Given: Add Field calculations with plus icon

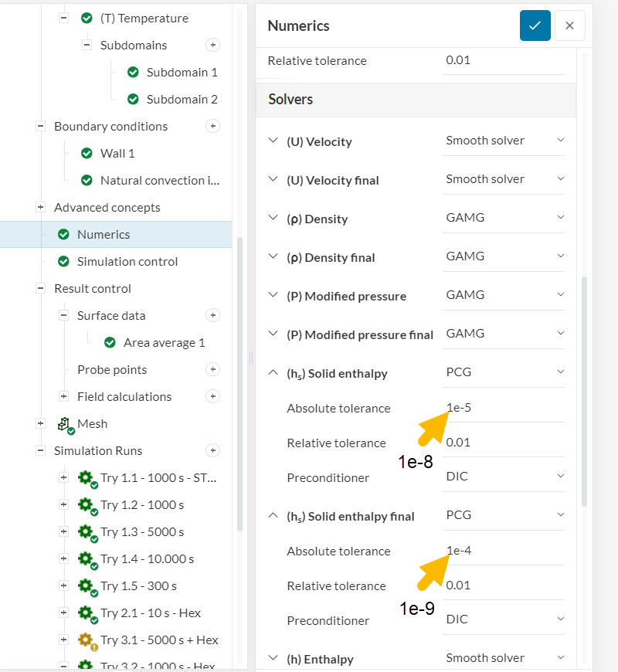Looking at the screenshot, I should pos(214,396).
